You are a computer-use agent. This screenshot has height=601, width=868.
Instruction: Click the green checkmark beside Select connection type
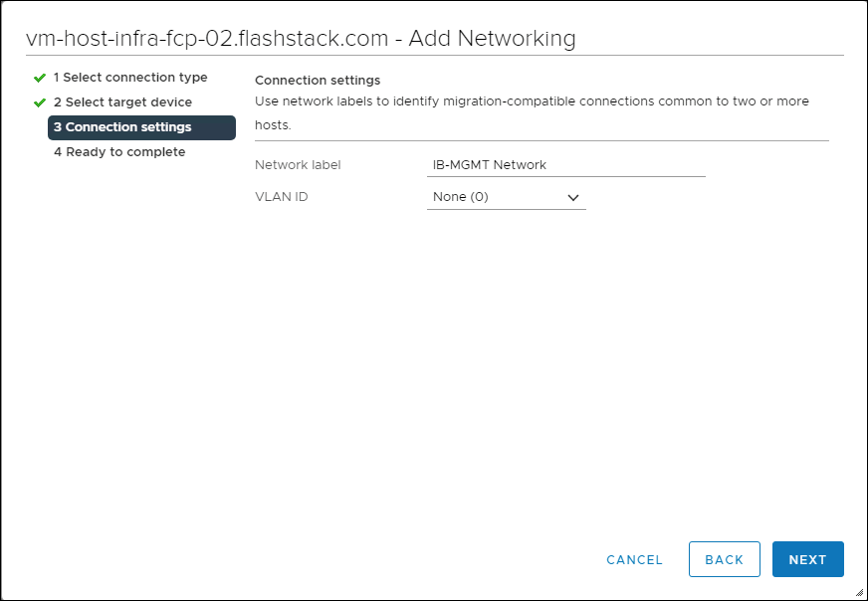coord(41,77)
